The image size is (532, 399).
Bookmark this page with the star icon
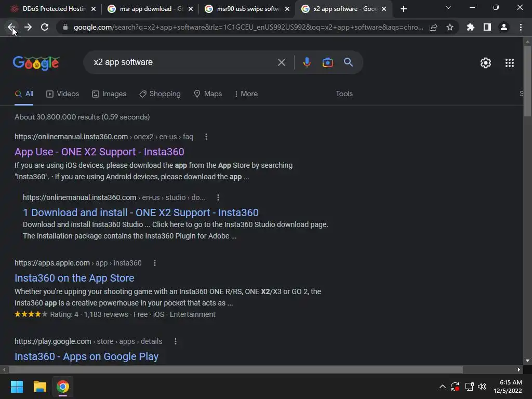[450, 27]
